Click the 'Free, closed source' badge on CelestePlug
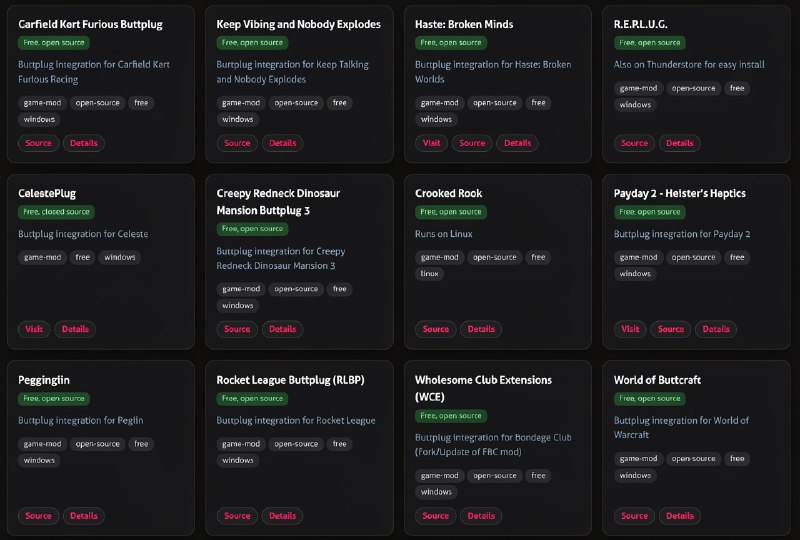The width and height of the screenshot is (800, 540). [x=56, y=212]
